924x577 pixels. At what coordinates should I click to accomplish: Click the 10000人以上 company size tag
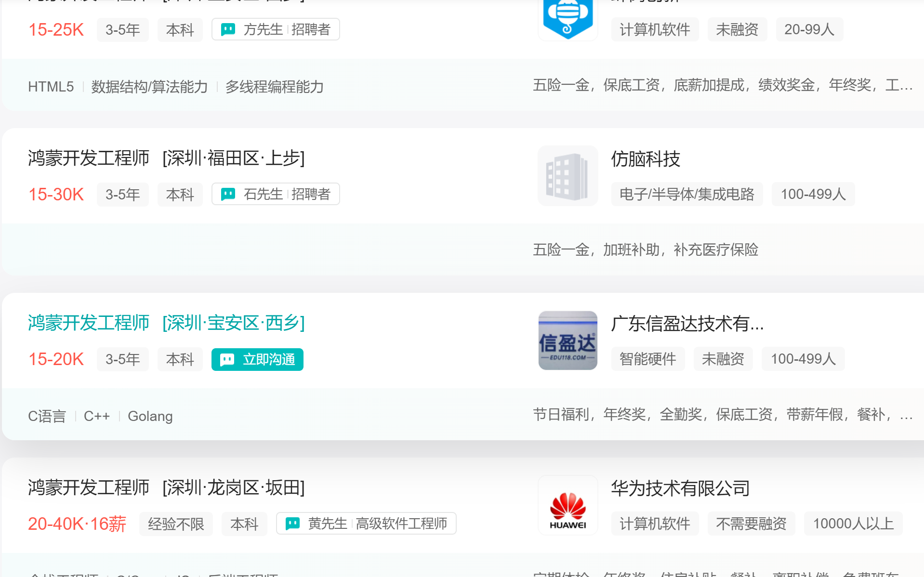853,524
